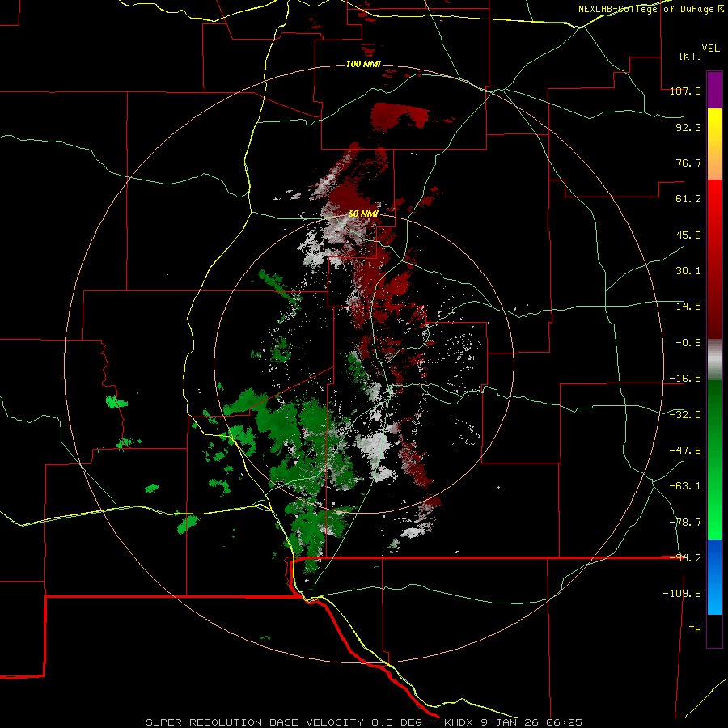The image size is (728, 728).
Task: Click the blue segment of the color bar
Action: tap(714, 577)
